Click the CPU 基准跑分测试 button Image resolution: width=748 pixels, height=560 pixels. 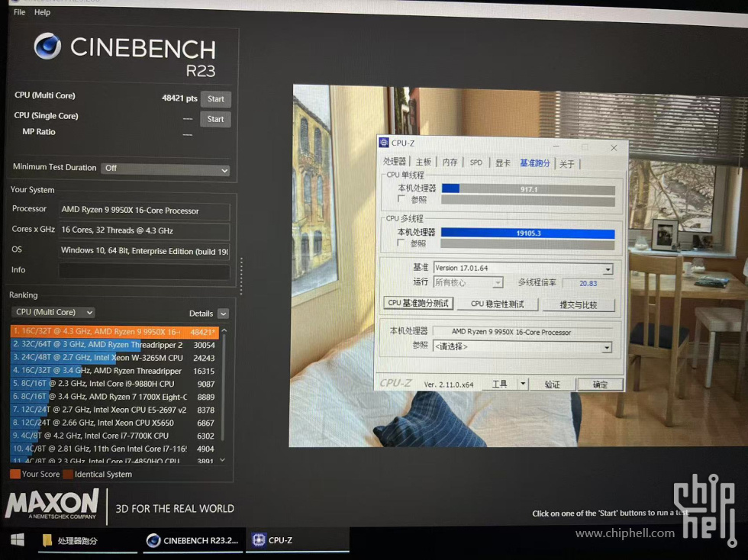tap(418, 304)
